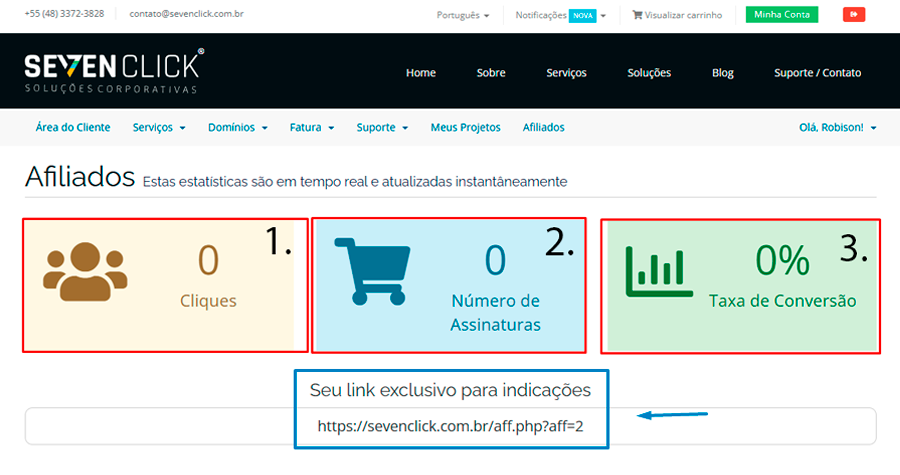Expand the Serviços submenu in client bar

(159, 128)
